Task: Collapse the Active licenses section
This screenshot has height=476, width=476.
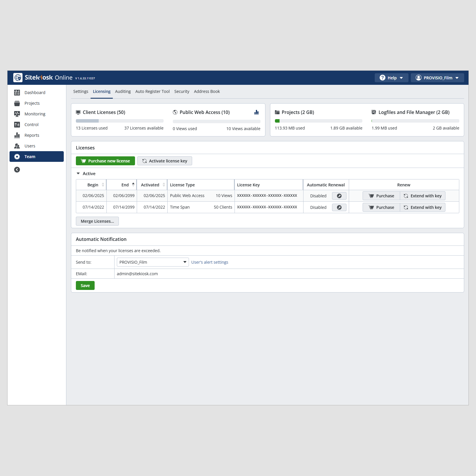Action: (x=78, y=174)
